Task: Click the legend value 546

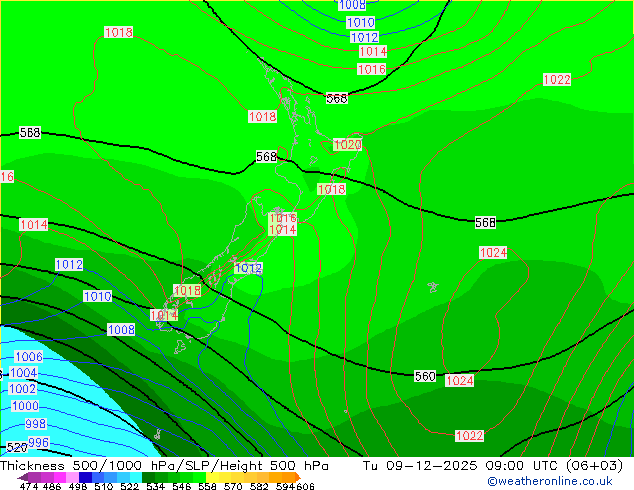Action: pyautogui.click(x=182, y=486)
